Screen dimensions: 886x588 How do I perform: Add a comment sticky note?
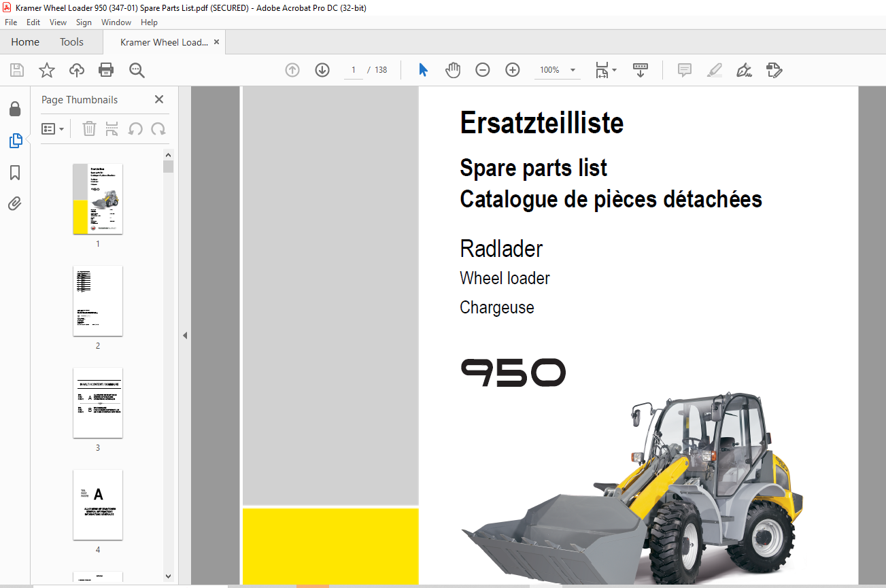[685, 70]
